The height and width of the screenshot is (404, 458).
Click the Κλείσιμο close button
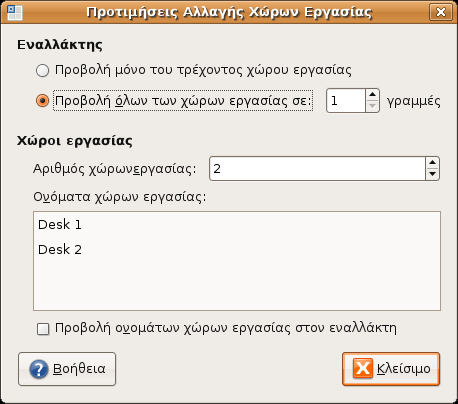(391, 369)
